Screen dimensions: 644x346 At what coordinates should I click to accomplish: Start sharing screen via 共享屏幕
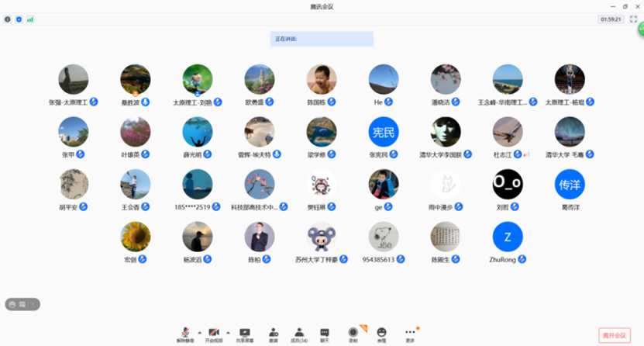coord(245,334)
